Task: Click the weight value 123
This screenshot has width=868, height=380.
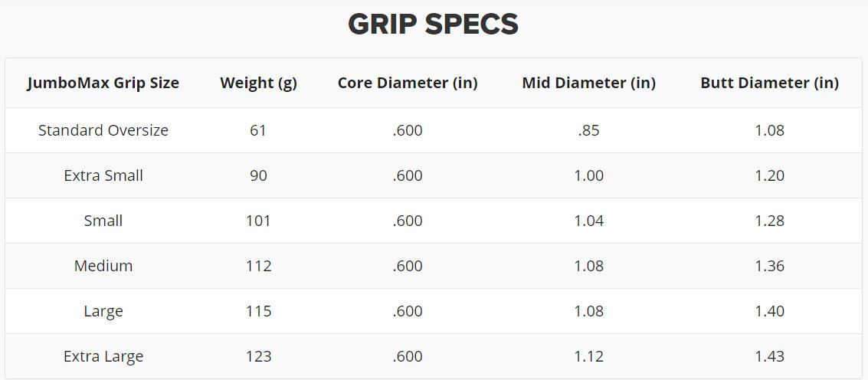Action: 258,356
